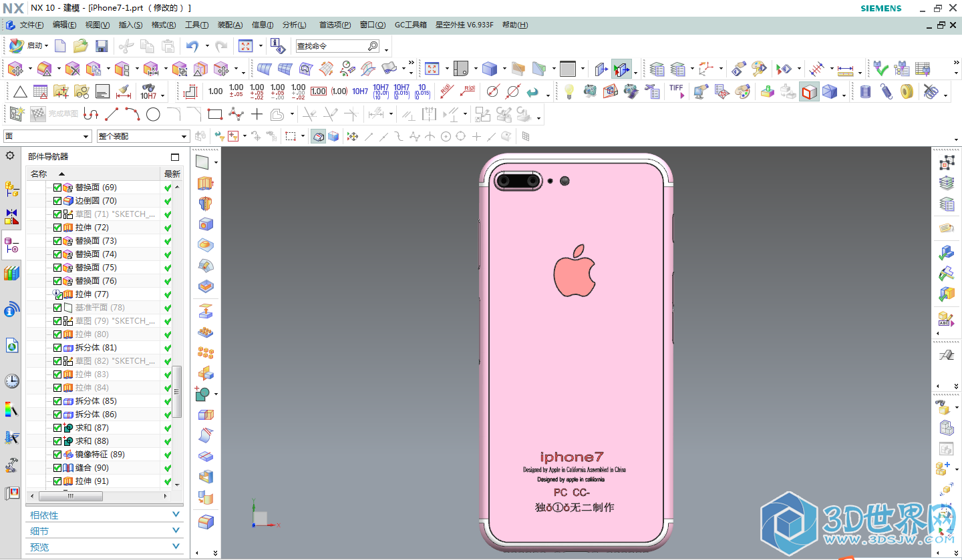The width and height of the screenshot is (962, 560).
Task: Open the books library tab in sidebar
Action: [x=11, y=273]
